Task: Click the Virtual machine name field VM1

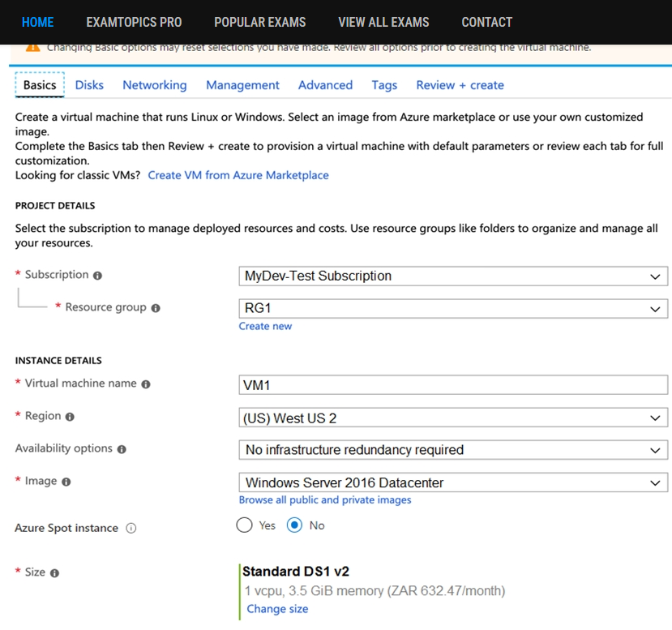Action: point(453,385)
